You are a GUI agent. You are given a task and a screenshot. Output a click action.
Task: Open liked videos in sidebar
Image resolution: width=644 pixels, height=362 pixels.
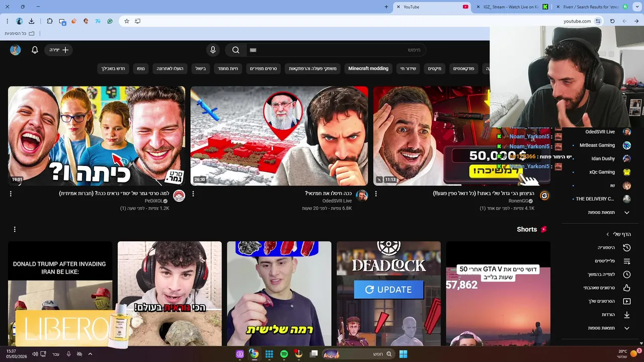(x=607, y=288)
